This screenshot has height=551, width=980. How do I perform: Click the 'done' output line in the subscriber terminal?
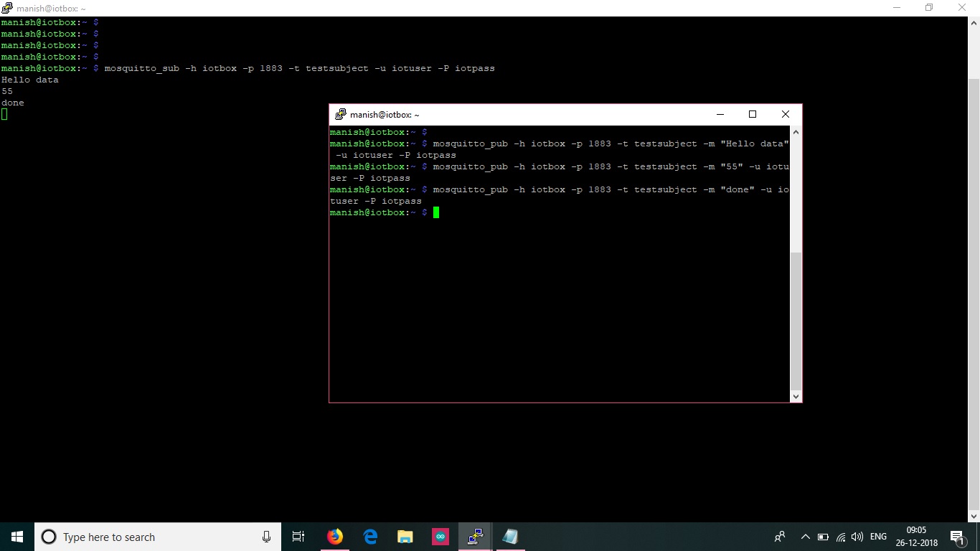13,103
